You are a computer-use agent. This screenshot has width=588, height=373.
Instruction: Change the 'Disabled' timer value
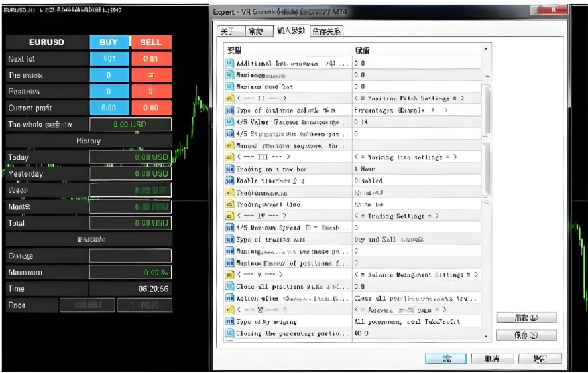[416, 181]
